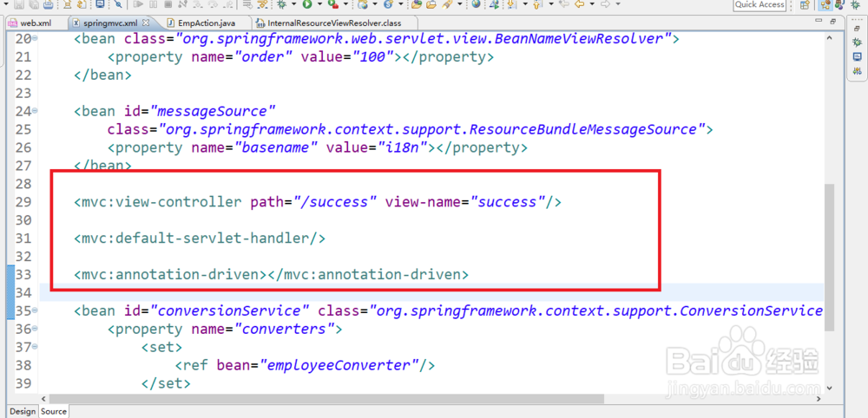Close the springmvc.xml tab
This screenshot has height=418, width=868.
[x=146, y=23]
